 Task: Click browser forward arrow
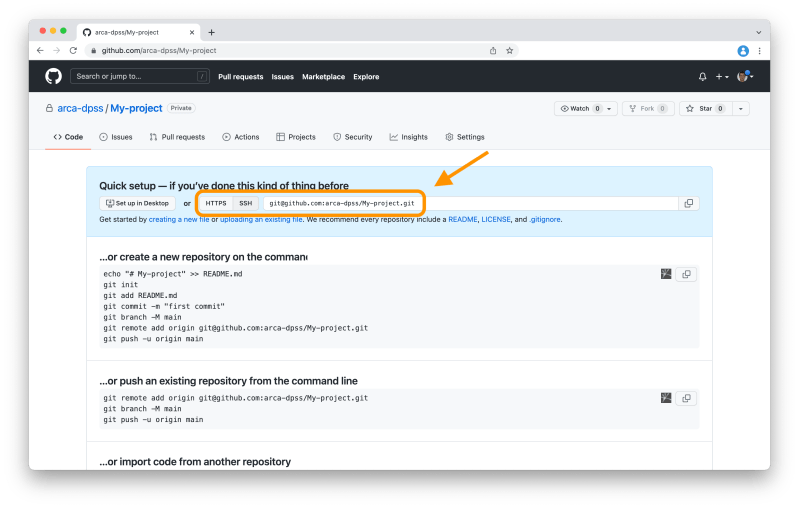tap(57, 50)
